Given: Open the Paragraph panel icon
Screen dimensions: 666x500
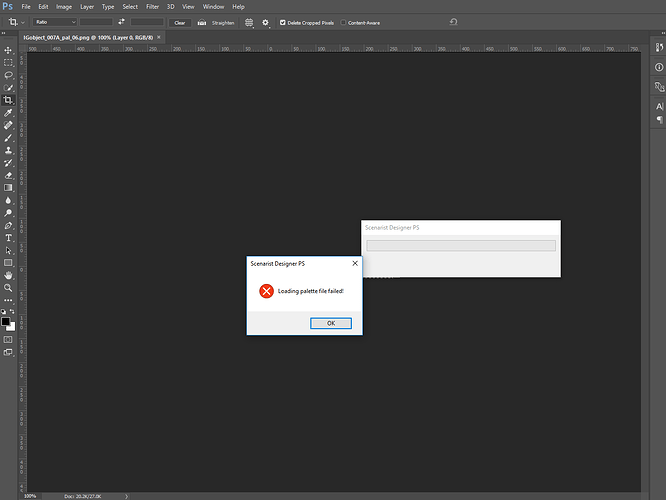Looking at the screenshot, I should point(659,119).
